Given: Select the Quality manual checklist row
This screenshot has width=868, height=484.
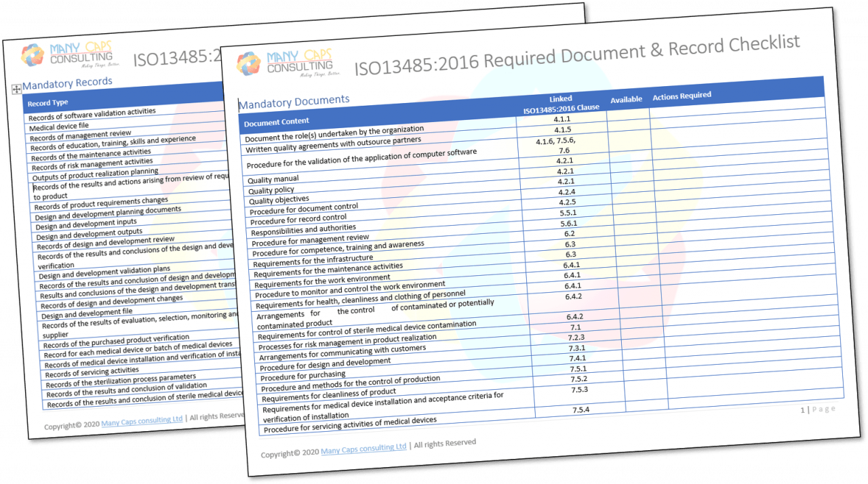Looking at the screenshot, I should [274, 178].
